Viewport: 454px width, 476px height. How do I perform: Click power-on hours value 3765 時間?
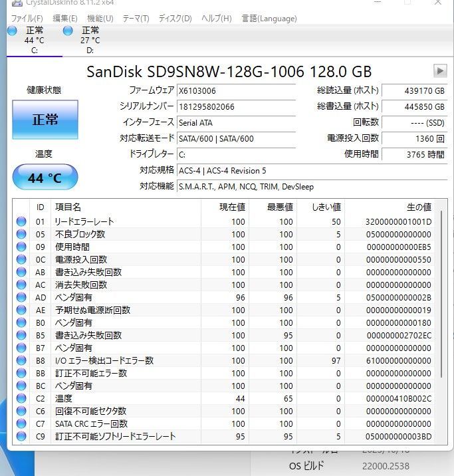pyautogui.click(x=414, y=154)
